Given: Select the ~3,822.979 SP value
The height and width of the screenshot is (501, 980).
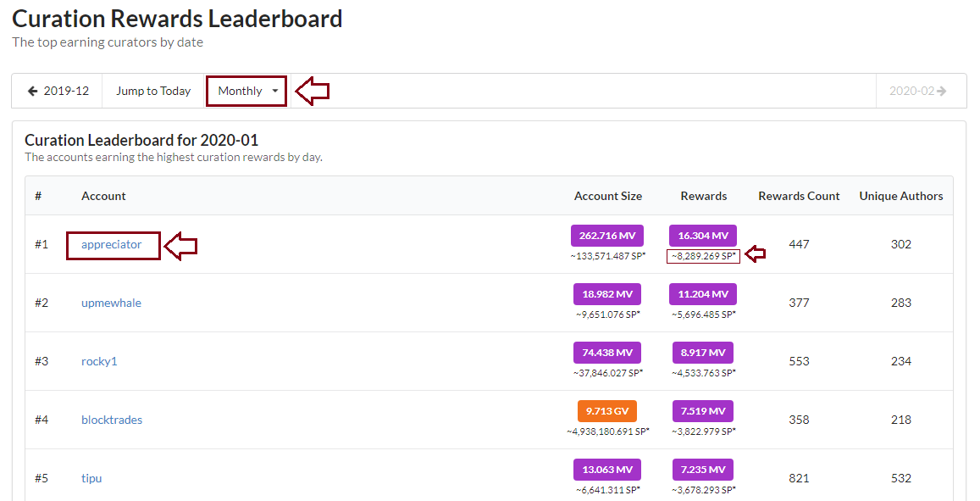Looking at the screenshot, I should [x=704, y=431].
